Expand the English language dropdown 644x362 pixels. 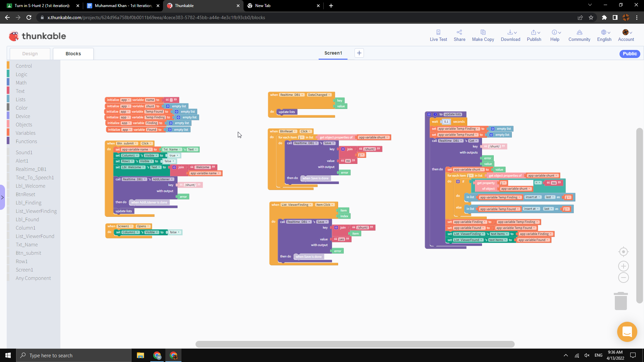click(x=605, y=33)
